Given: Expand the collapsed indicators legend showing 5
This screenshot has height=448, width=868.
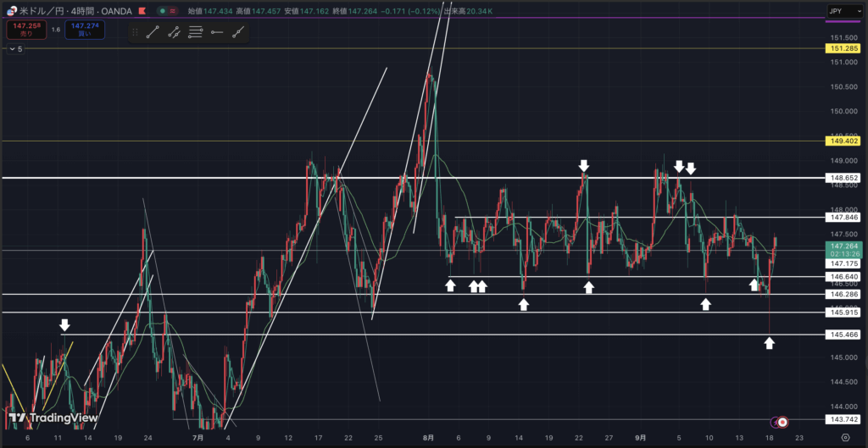Looking at the screenshot, I should 15,49.
